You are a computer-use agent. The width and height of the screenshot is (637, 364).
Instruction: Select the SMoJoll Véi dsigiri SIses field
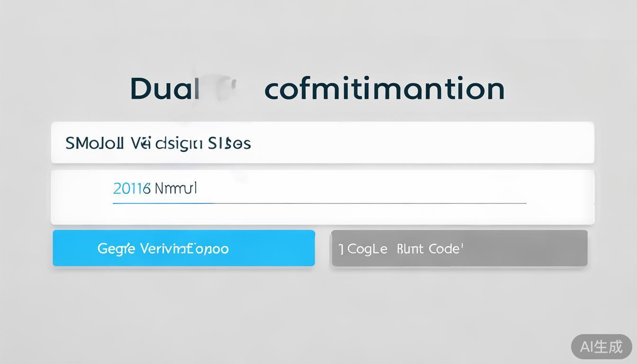[x=322, y=143]
